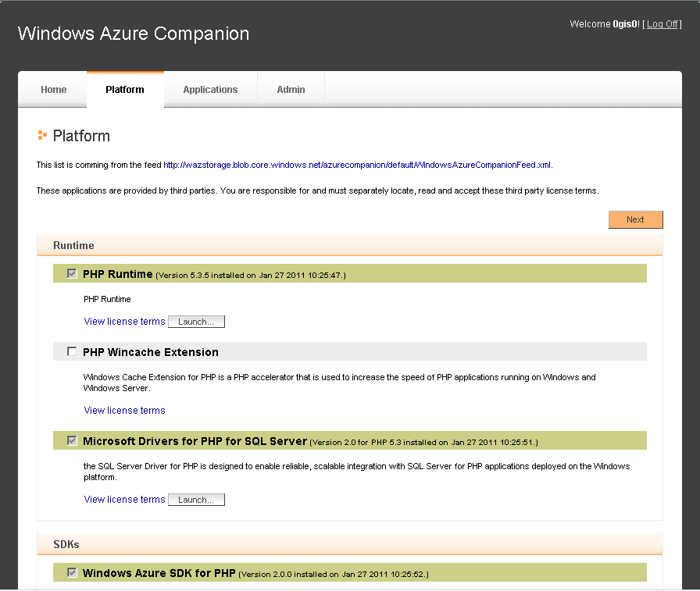Viewport: 700px width, 591px height.
Task: Toggle Microsoft Drivers for PHP for SQL Server checkbox
Action: coord(72,440)
